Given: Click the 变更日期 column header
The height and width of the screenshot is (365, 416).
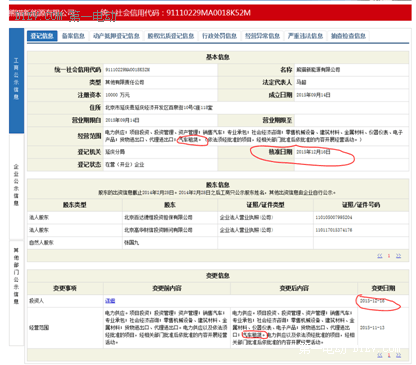Looking at the screenshot, I should coord(383,288).
